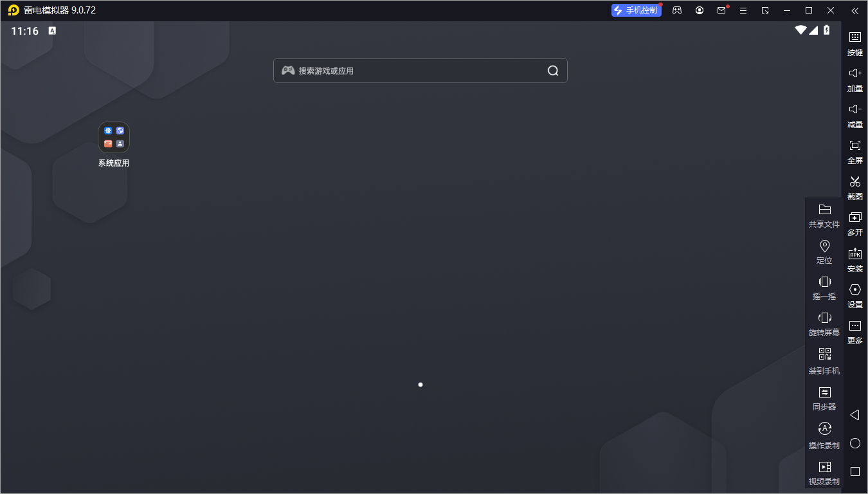The image size is (868, 494).
Task: Take a 截图 screenshot
Action: 855,188
